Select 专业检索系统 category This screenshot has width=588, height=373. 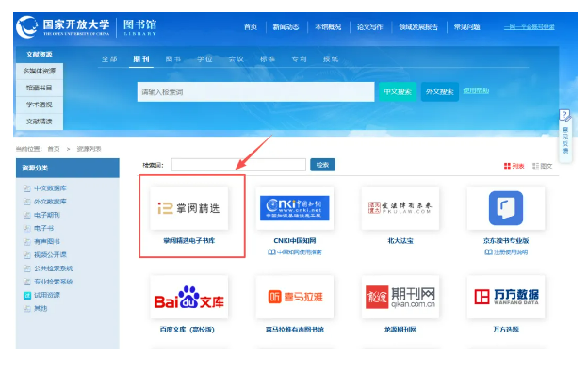pyautogui.click(x=54, y=282)
